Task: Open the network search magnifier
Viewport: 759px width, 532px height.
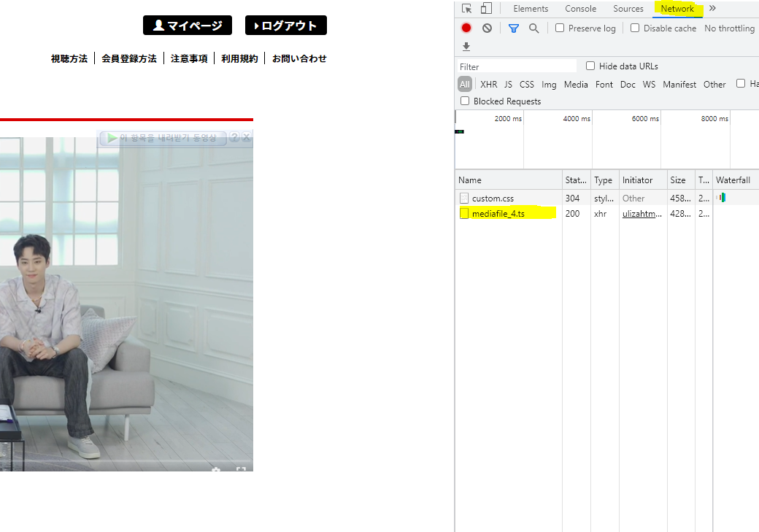Action: coord(533,28)
